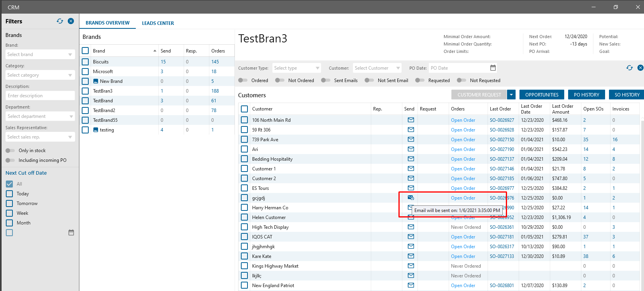The width and height of the screenshot is (644, 291).
Task: Open the PO History view
Action: click(586, 95)
